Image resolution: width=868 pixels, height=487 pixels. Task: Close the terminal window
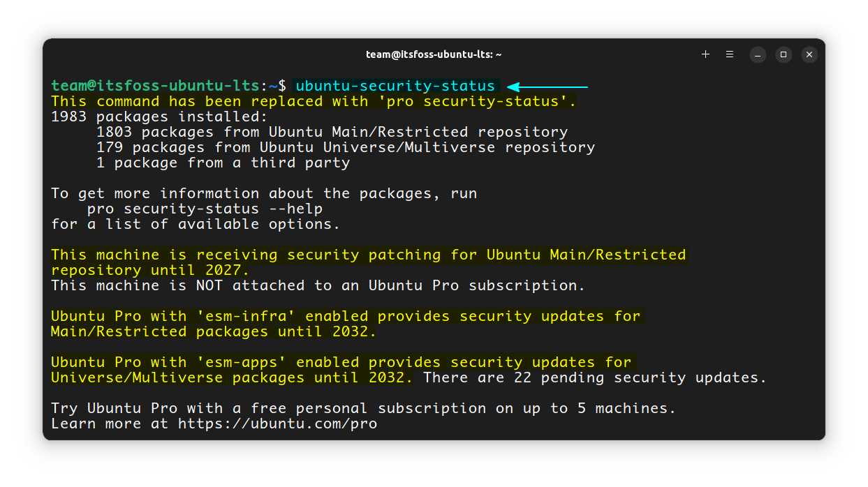tap(809, 54)
